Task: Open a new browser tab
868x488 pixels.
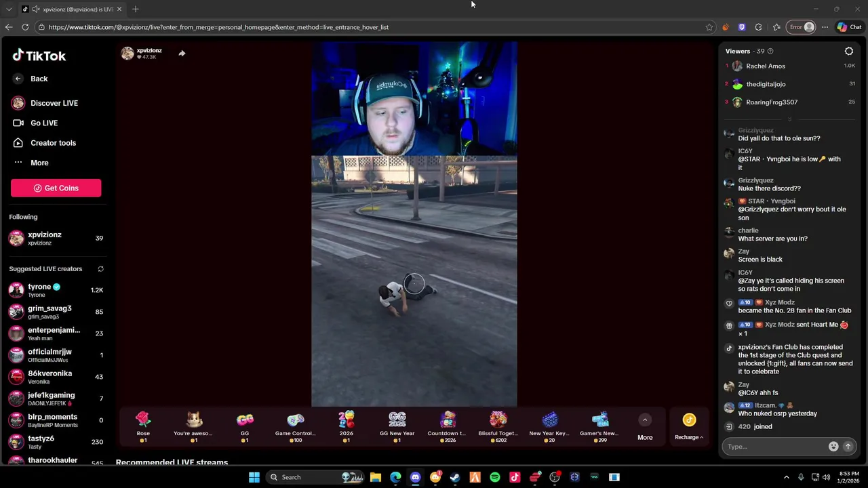Action: [x=136, y=9]
